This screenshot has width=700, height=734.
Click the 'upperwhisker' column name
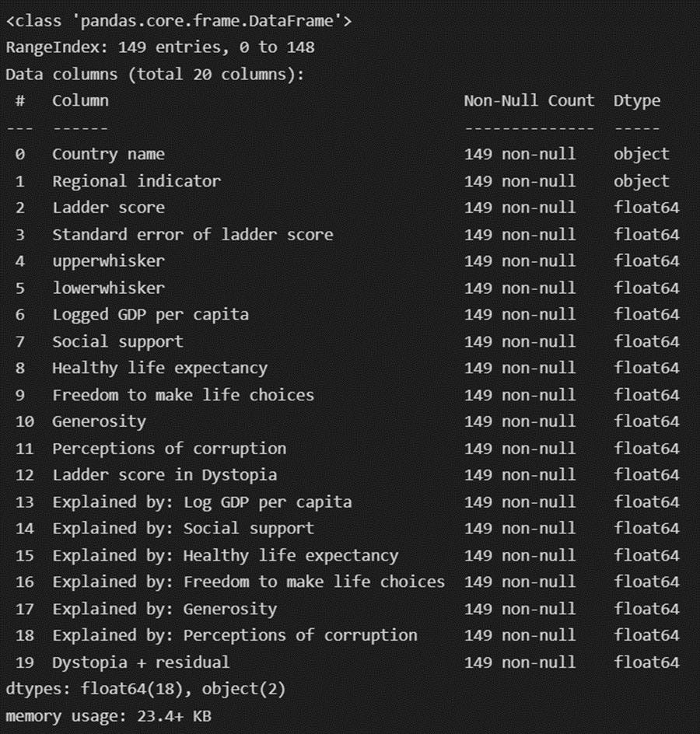(108, 262)
